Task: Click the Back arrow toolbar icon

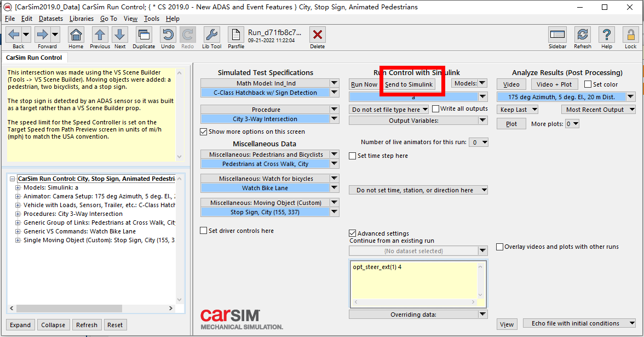Action: pyautogui.click(x=14, y=35)
